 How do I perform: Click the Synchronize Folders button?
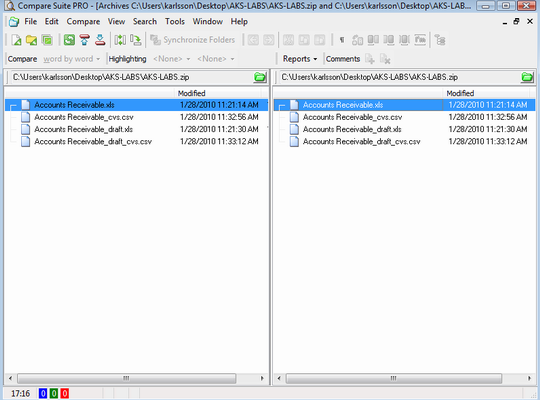coord(193,40)
